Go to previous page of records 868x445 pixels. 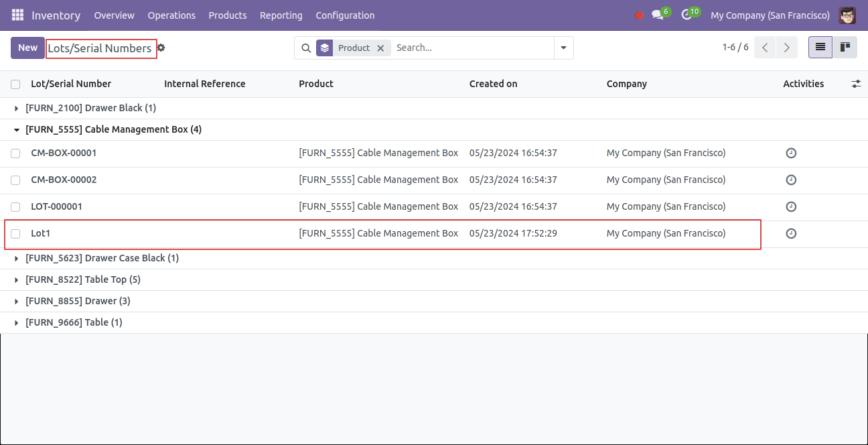(x=765, y=48)
